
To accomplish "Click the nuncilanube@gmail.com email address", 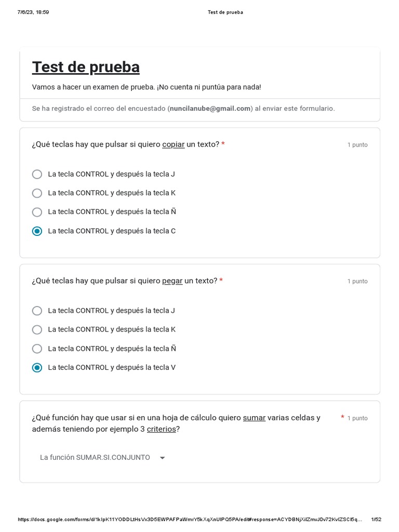I will pyautogui.click(x=210, y=109).
